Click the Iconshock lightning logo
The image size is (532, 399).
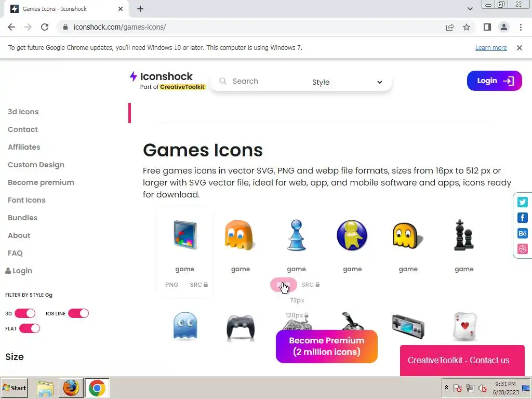(133, 76)
